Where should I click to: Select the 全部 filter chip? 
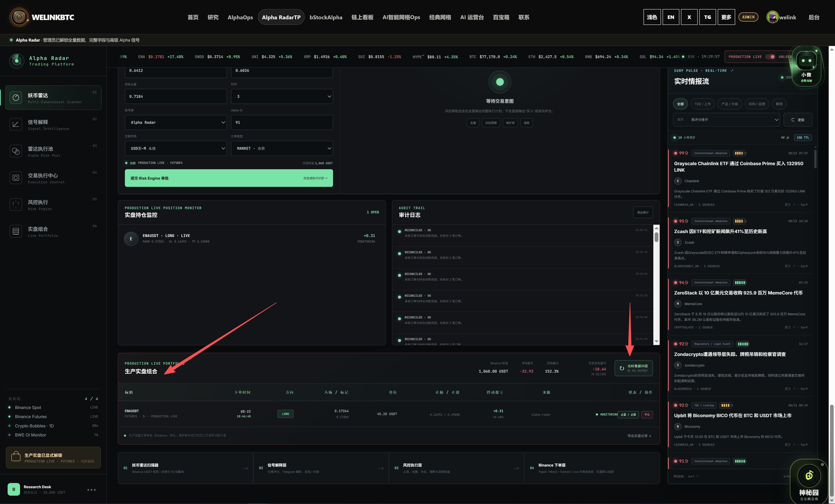[x=680, y=104]
